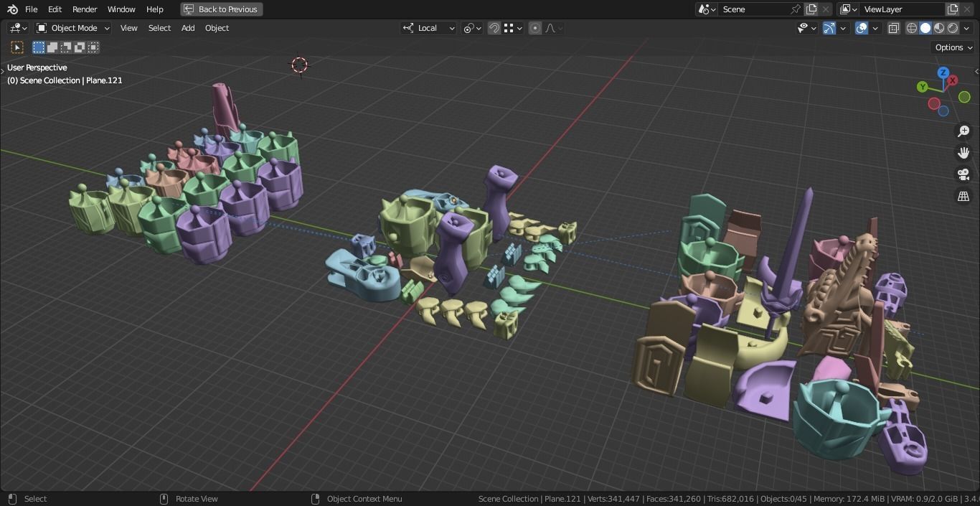Delete the current Scene
The width and height of the screenshot is (980, 506).
click(x=826, y=9)
